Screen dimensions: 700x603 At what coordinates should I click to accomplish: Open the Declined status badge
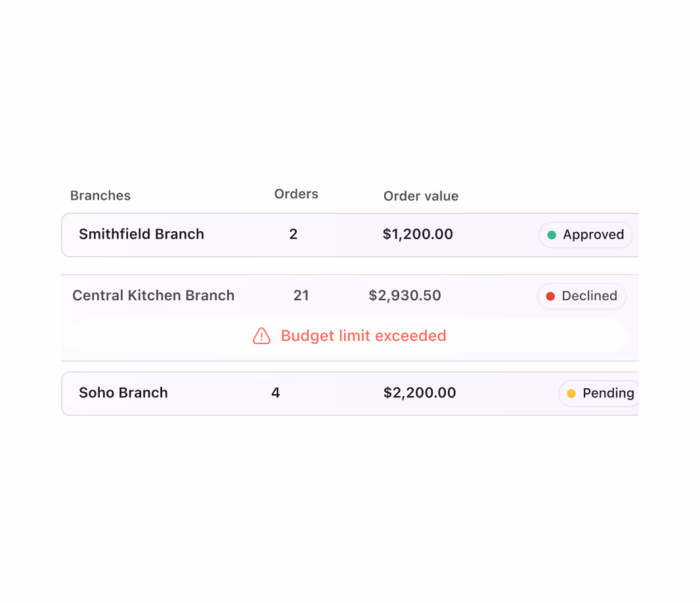582,296
